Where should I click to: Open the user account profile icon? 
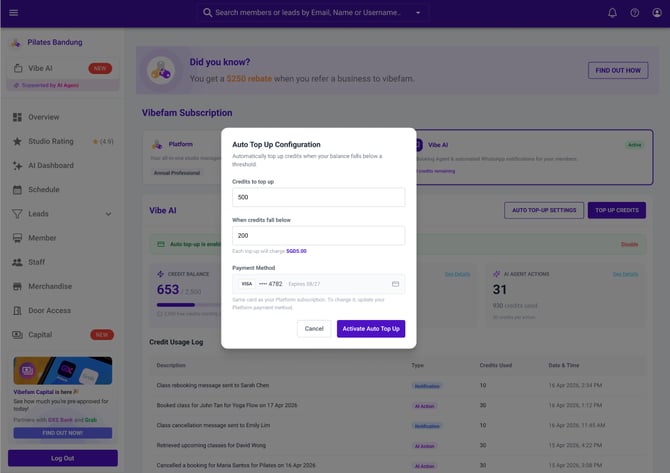[657, 13]
